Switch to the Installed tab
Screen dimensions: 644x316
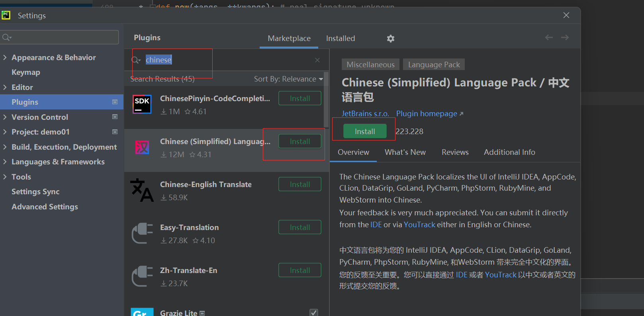pos(341,38)
